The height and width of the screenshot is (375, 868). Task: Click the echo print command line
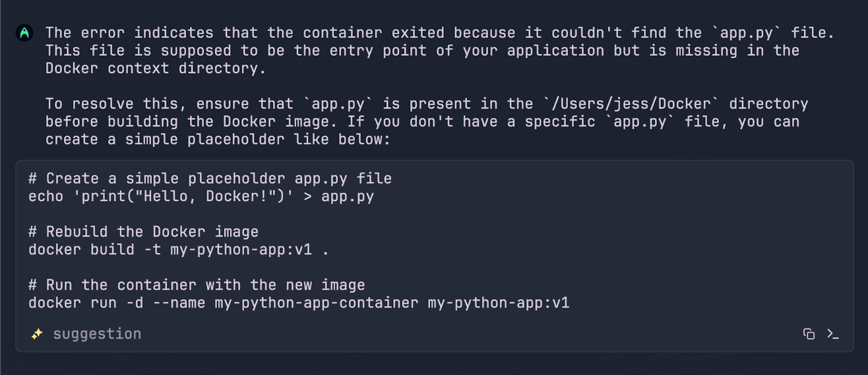(x=201, y=196)
